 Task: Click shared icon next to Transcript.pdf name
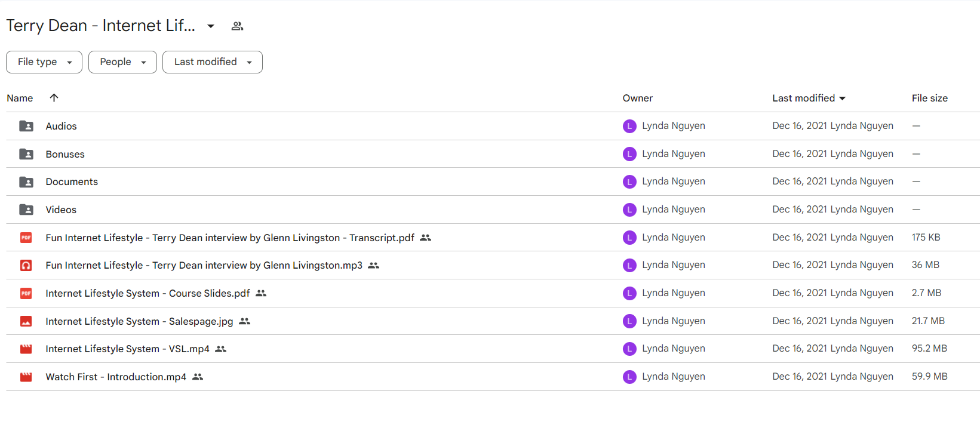click(425, 238)
